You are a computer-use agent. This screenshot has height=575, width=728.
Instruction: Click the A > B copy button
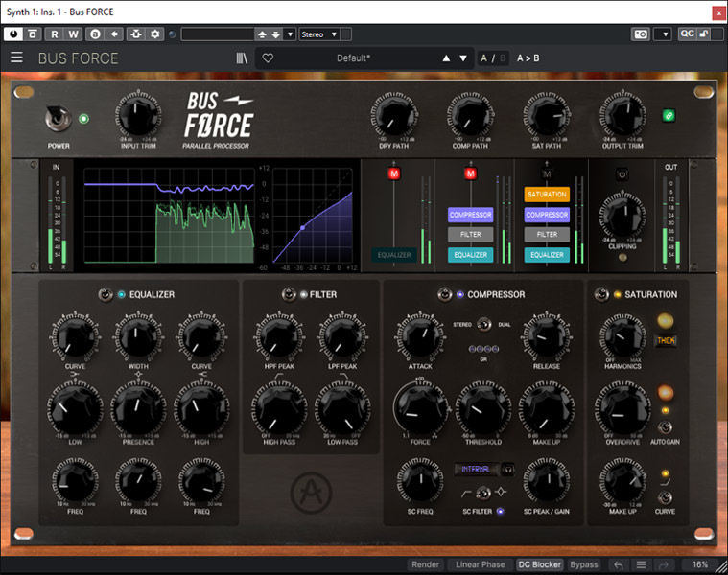tap(528, 57)
